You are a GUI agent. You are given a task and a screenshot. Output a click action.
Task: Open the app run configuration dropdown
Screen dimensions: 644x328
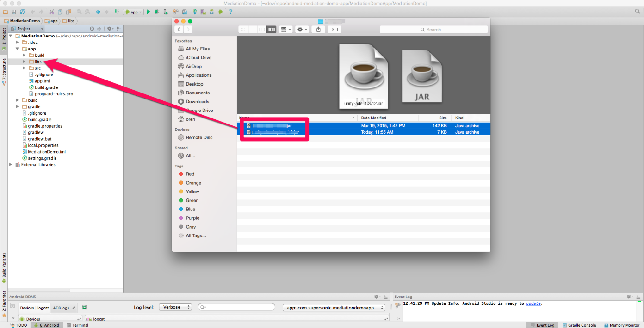[133, 12]
